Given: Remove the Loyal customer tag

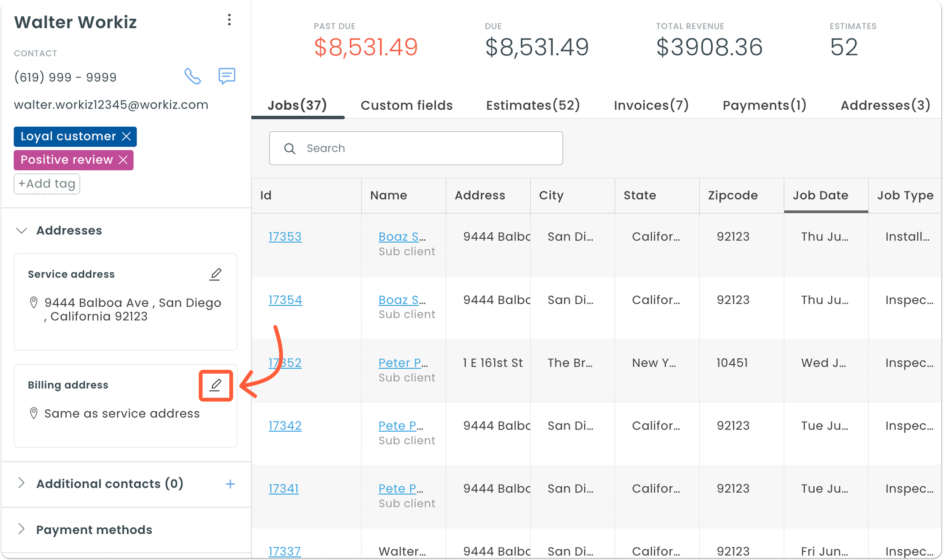Looking at the screenshot, I should tap(126, 136).
